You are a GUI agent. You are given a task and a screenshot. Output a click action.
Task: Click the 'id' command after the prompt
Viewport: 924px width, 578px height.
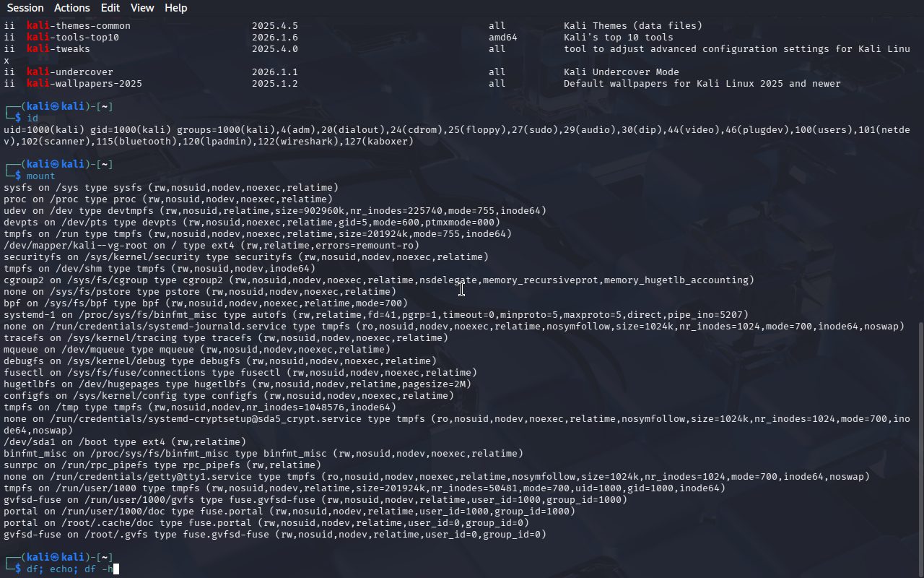(32, 118)
